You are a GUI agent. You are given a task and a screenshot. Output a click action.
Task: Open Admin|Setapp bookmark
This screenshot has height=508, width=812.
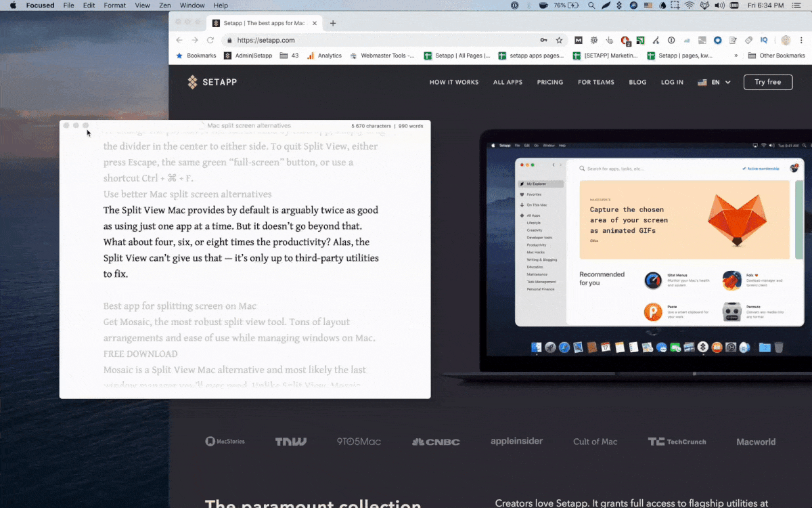pos(248,56)
